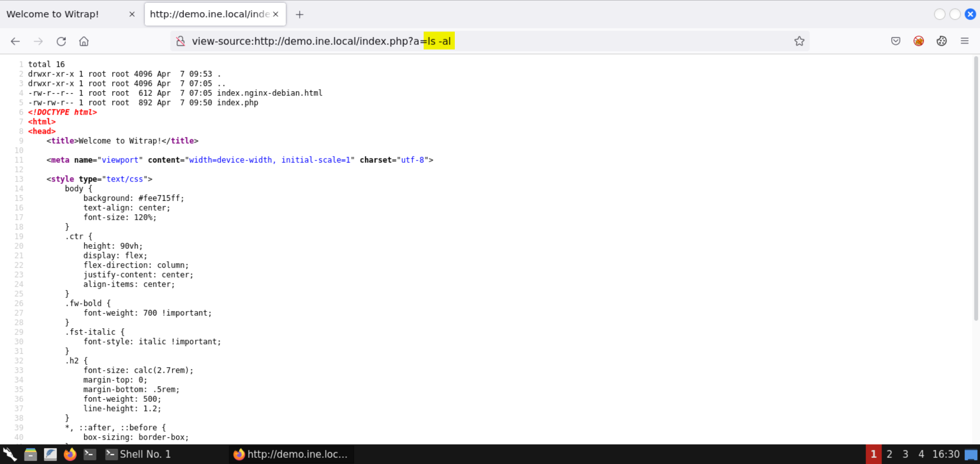The image size is (980, 464).
Task: Open the applications menu in taskbar
Action: point(10,454)
